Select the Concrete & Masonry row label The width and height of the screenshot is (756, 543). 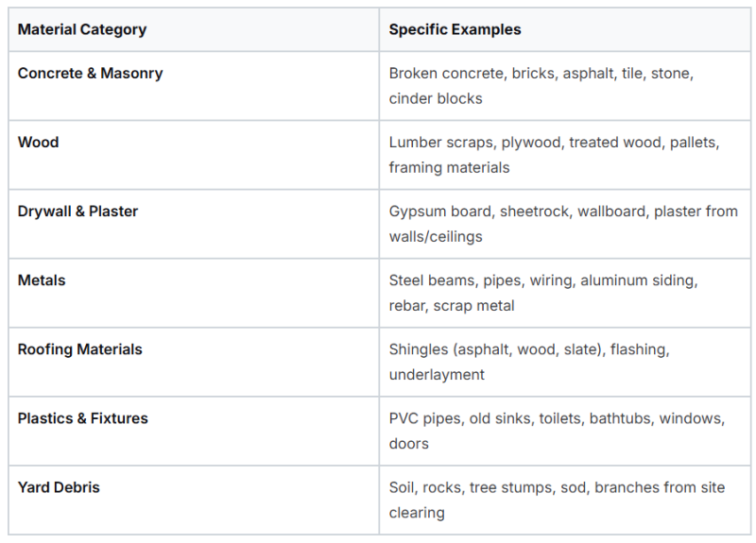[x=90, y=74]
